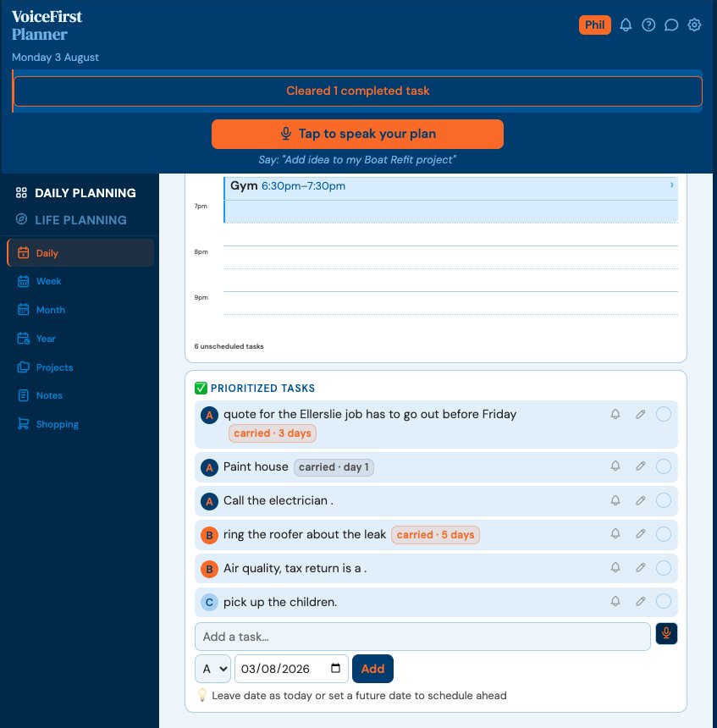717x728 pixels.
Task: Set reminder bell for Ellerslie quote task
Action: (615, 414)
